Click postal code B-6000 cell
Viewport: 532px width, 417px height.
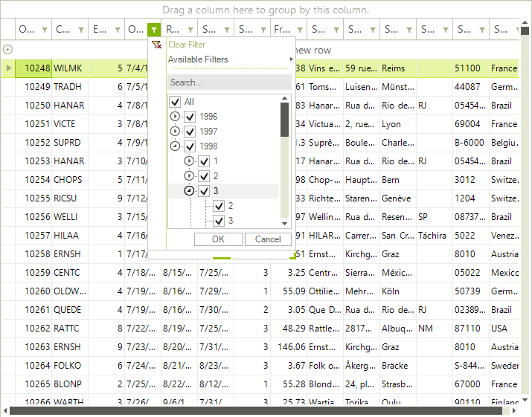click(471, 143)
